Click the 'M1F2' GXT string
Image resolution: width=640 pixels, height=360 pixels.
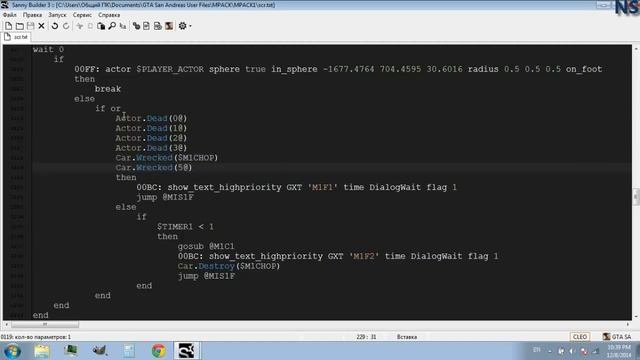[x=364, y=256]
